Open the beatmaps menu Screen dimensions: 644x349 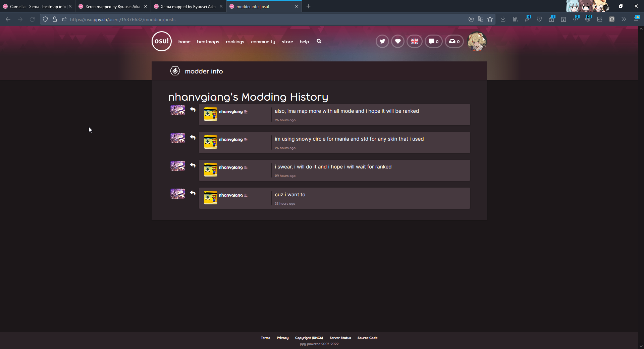[208, 42]
